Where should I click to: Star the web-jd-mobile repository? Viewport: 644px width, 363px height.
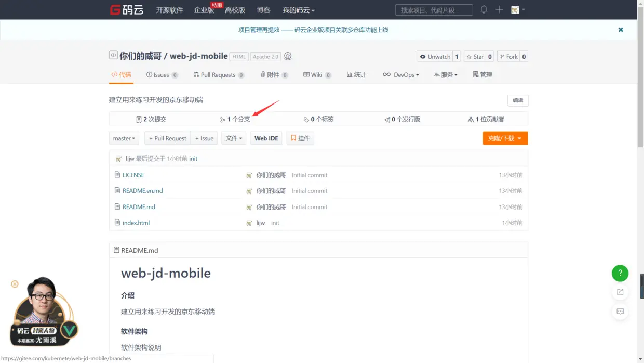(x=475, y=57)
